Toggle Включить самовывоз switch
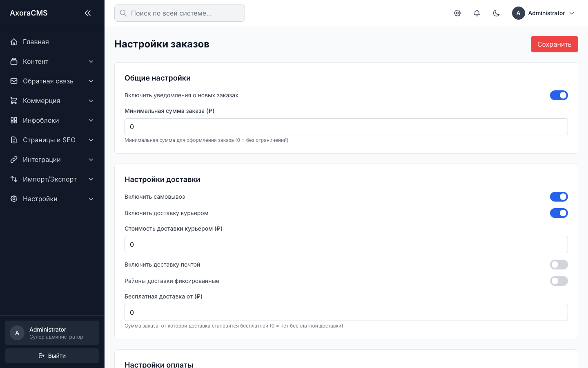This screenshot has height=368, width=588. click(559, 197)
